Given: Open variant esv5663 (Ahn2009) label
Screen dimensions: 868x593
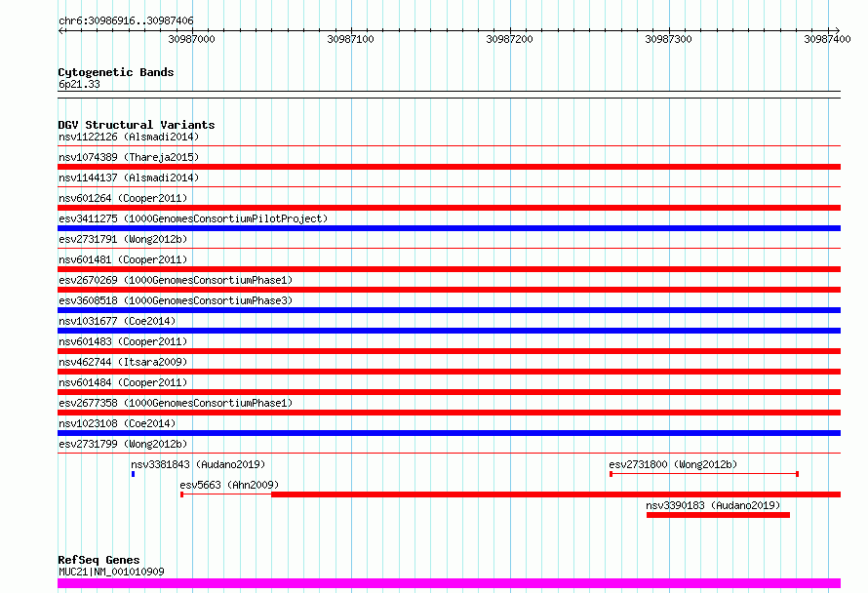Looking at the screenshot, I should 229,485.
